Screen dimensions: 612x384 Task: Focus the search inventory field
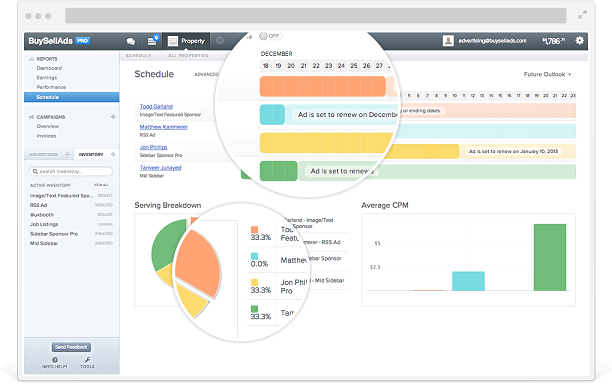(71, 171)
